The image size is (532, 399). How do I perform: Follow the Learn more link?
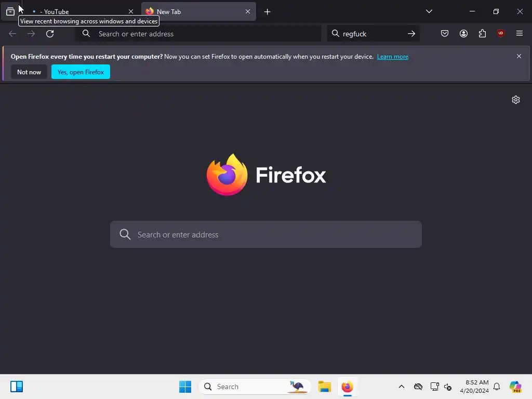click(x=393, y=57)
